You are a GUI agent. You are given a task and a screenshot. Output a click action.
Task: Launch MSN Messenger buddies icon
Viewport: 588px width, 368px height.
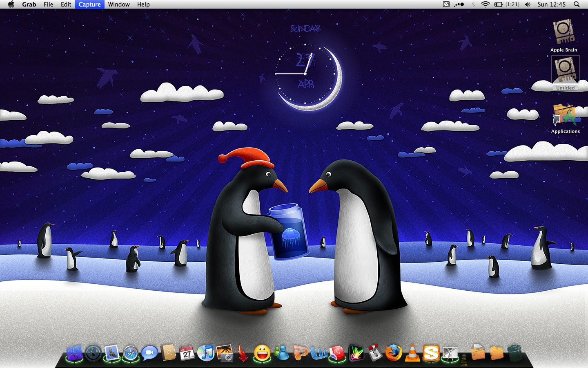coord(281,352)
